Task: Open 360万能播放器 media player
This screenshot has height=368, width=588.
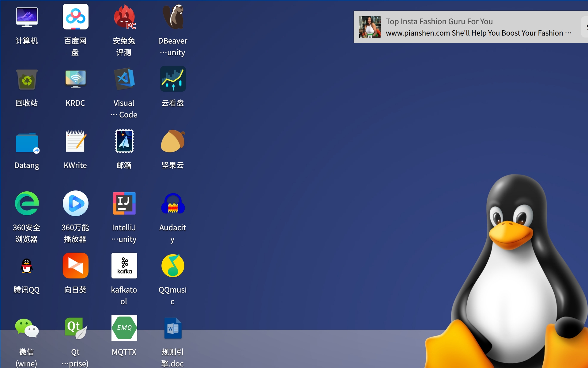Action: pos(75,204)
